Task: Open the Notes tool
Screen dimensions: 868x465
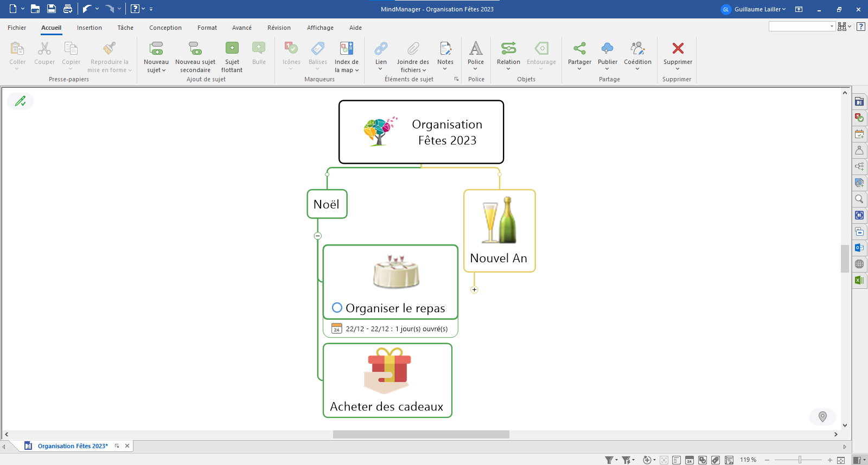Action: pos(445,49)
